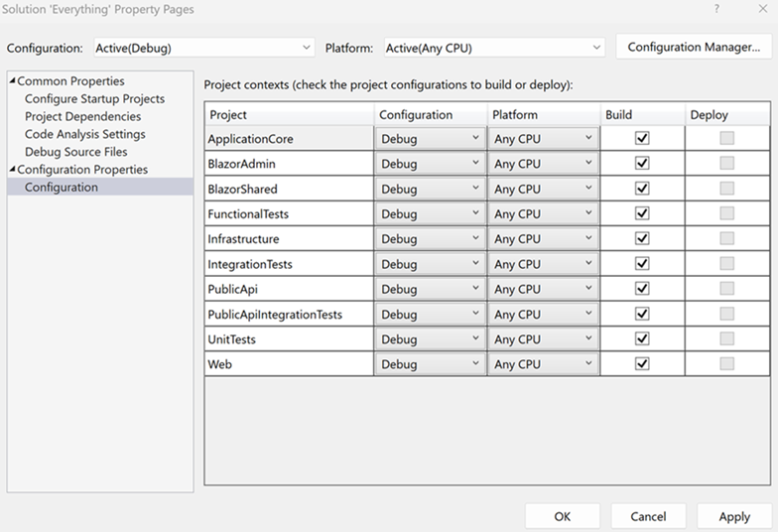778x532 pixels.
Task: Disable Build for the Web project
Action: coord(642,364)
